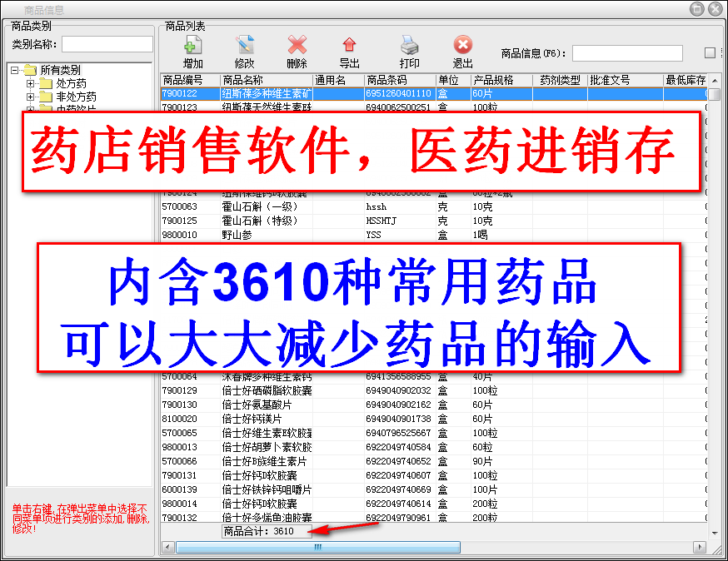This screenshot has height=561, width=728.
Task: Sort by 商品编号 column header
Action: pyautogui.click(x=189, y=81)
